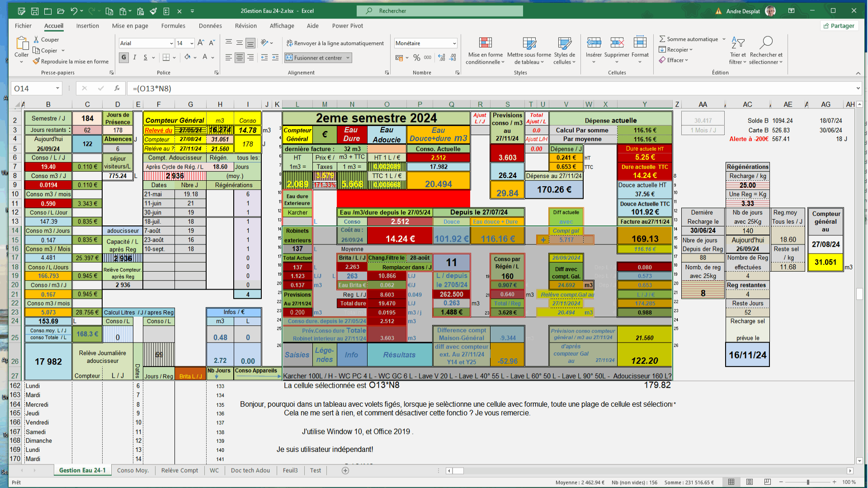
Task: Expand Trier et filtrer options
Action: pos(738,51)
